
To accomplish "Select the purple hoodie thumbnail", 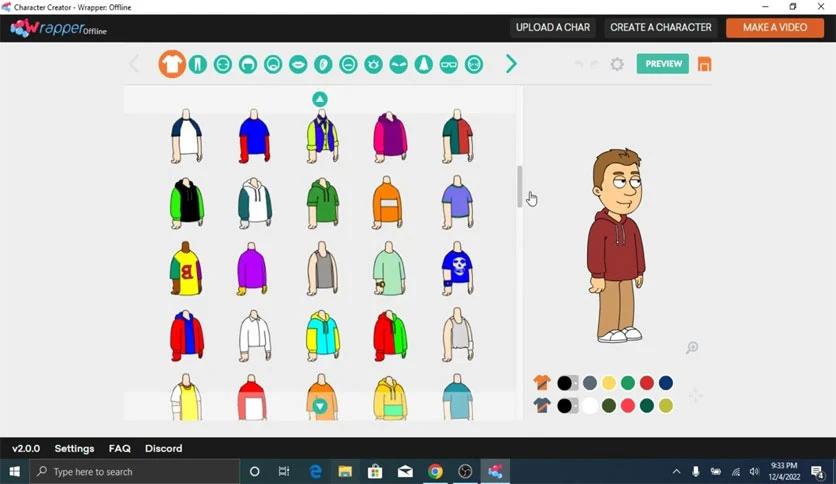I will tap(252, 268).
